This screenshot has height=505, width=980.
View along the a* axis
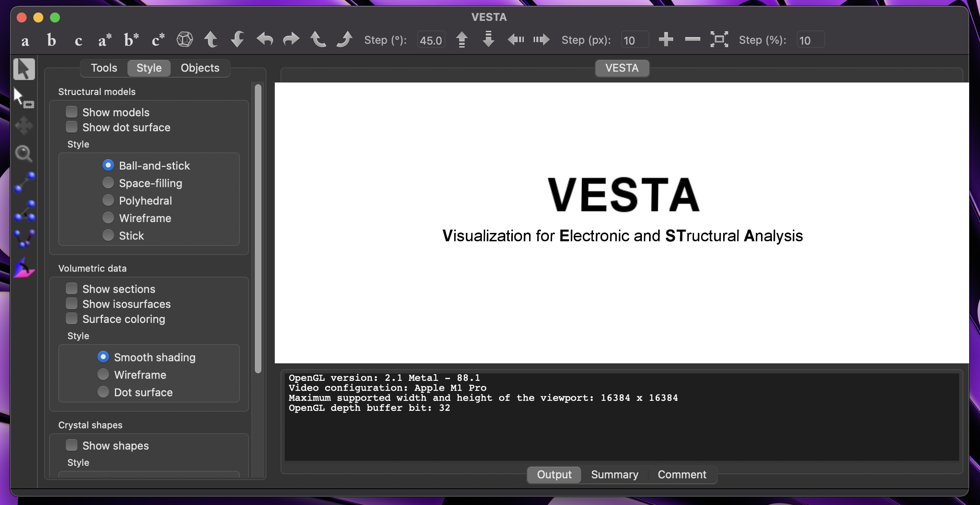(104, 40)
